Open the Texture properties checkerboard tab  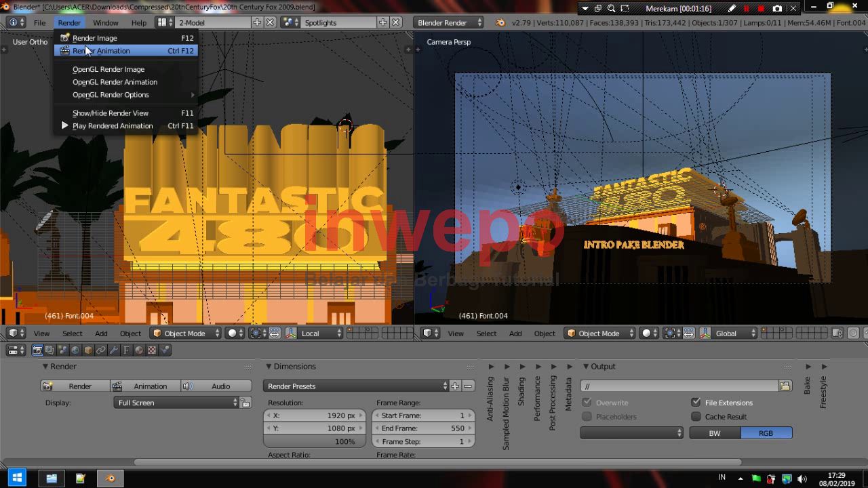152,350
